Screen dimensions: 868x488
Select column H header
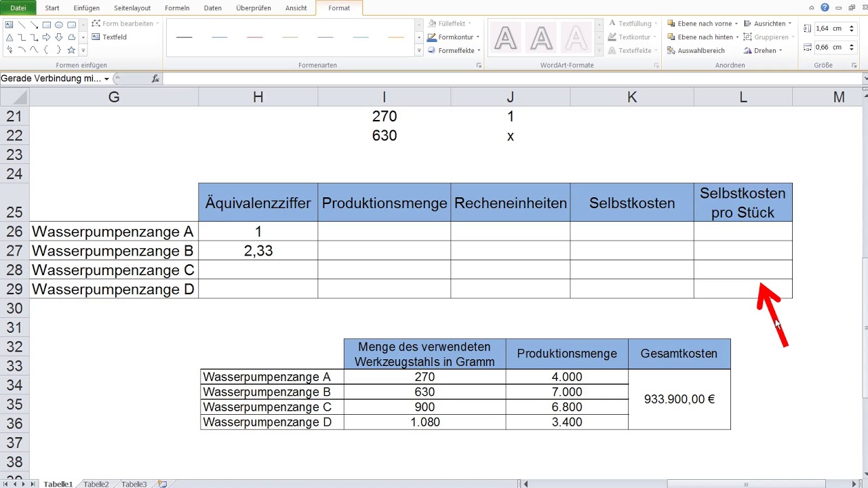tap(258, 97)
